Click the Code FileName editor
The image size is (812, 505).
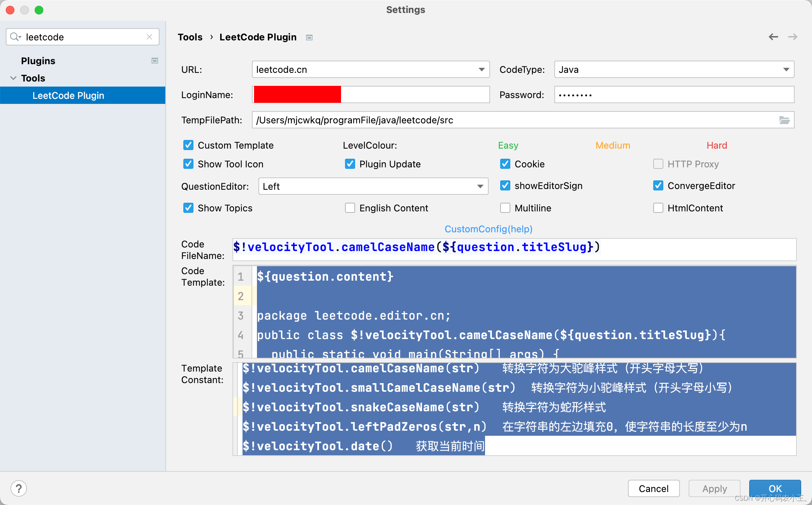[514, 249]
